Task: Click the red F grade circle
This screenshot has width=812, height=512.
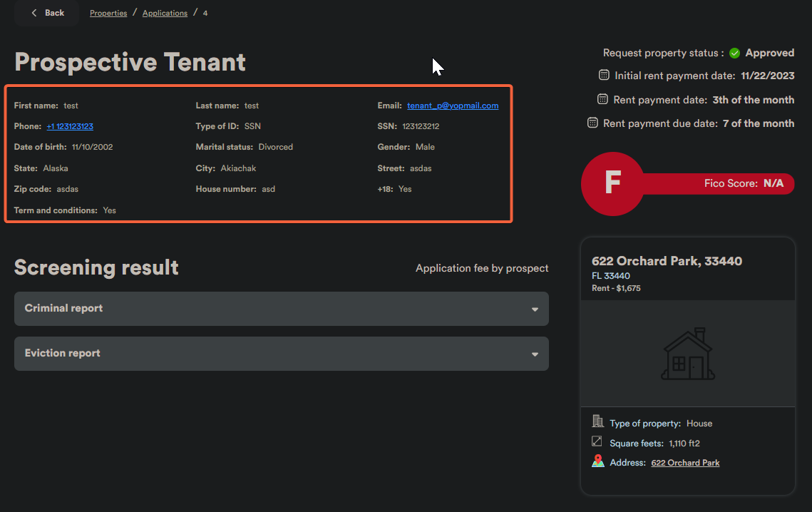Action: pyautogui.click(x=612, y=184)
